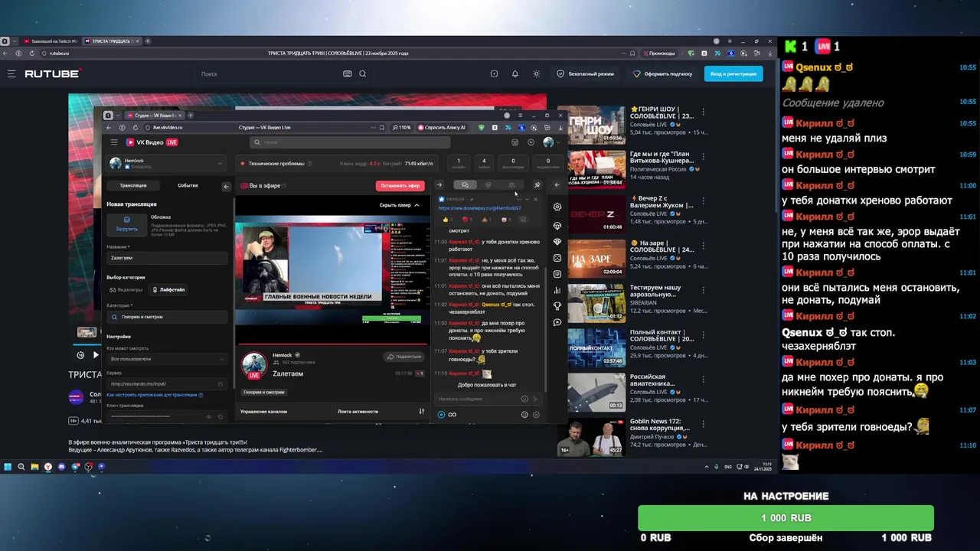Screen dimensions: 980x551
Task: Open Rutube on-screen keyboard icon in search
Action: tap(348, 74)
